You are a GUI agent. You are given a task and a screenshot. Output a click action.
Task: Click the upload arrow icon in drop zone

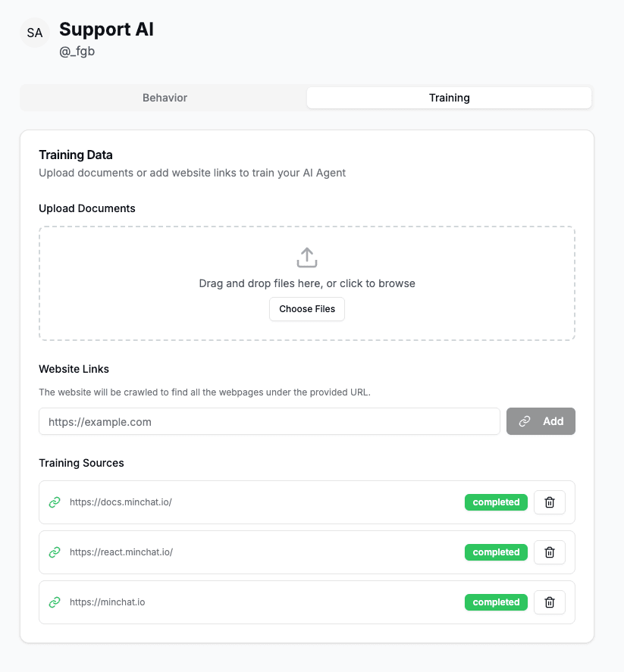point(306,257)
